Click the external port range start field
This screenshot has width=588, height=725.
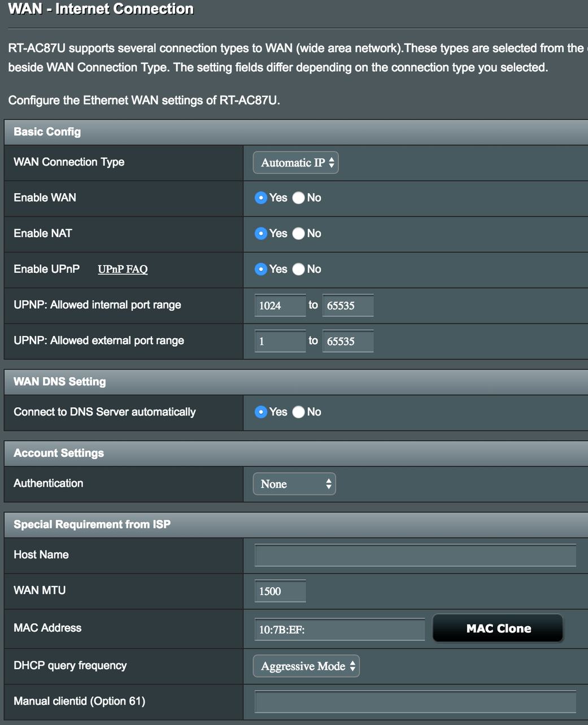click(x=280, y=341)
